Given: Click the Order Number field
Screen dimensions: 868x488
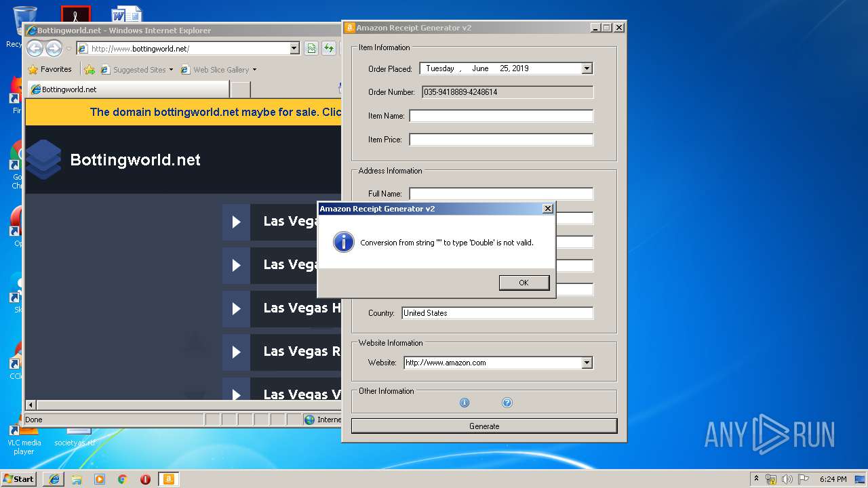Looking at the screenshot, I should 507,92.
